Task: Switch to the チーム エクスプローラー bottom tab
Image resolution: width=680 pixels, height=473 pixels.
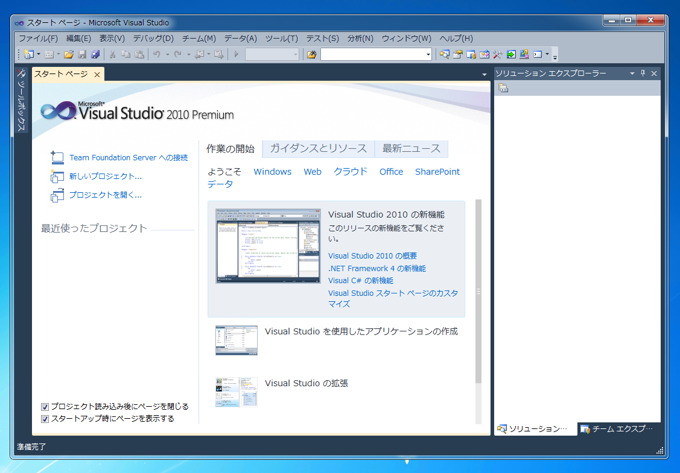Action: (x=617, y=429)
